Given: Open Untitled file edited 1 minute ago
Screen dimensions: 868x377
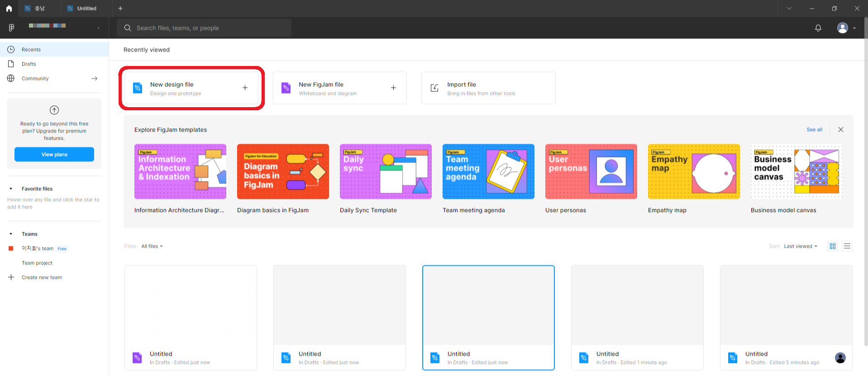Looking at the screenshot, I should [637, 317].
